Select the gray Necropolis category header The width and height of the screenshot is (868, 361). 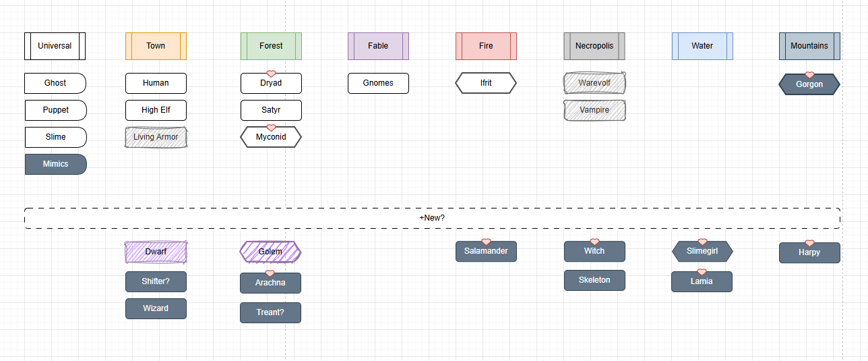[594, 46]
